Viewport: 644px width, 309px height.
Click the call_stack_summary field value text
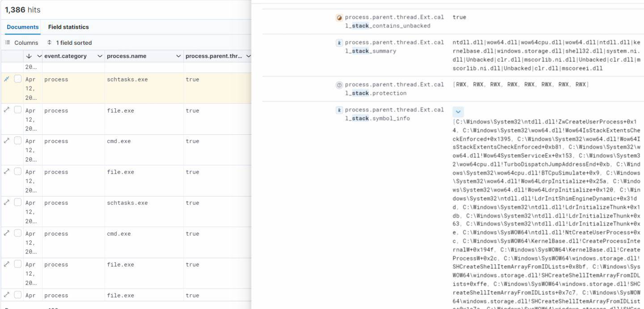click(x=546, y=55)
